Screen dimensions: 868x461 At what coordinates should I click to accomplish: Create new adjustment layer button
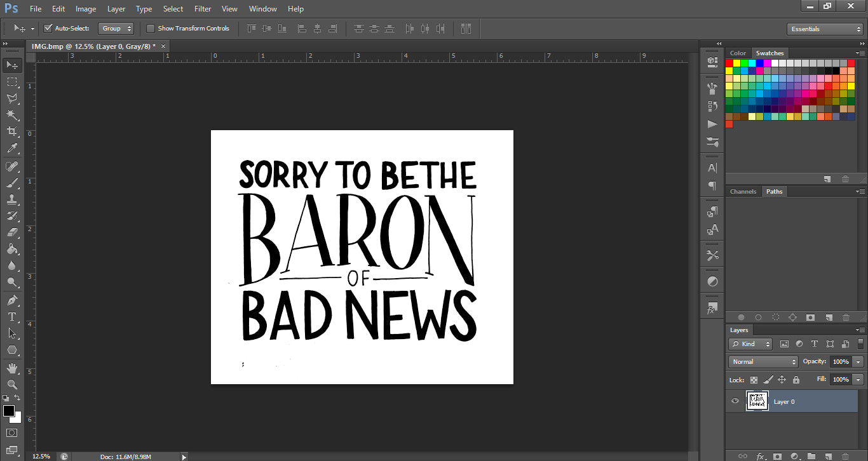[x=794, y=456]
